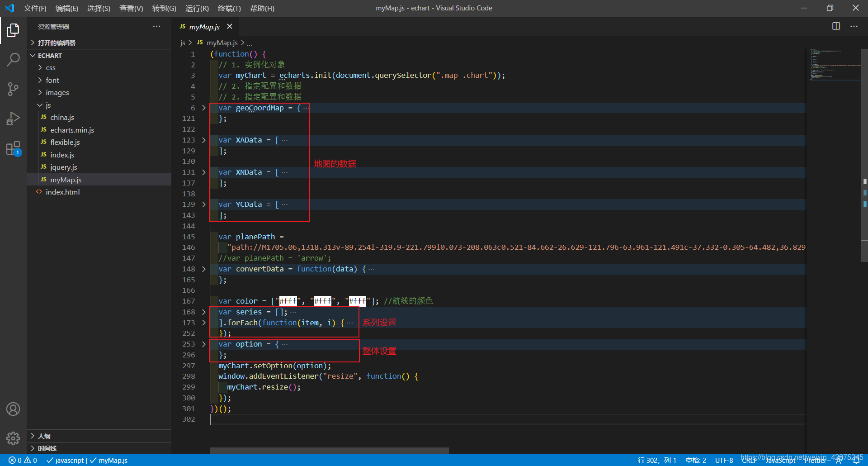The width and height of the screenshot is (868, 466).
Task: Click the VS Code logo icon
Action: (x=9, y=8)
